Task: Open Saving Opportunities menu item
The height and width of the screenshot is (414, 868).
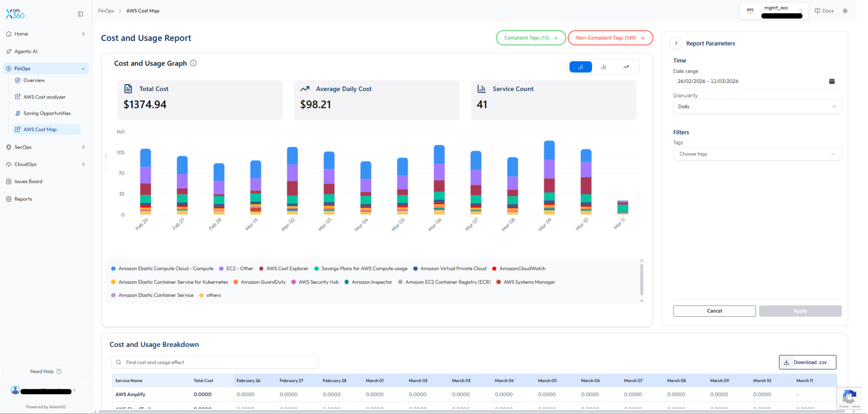Action: click(x=47, y=113)
